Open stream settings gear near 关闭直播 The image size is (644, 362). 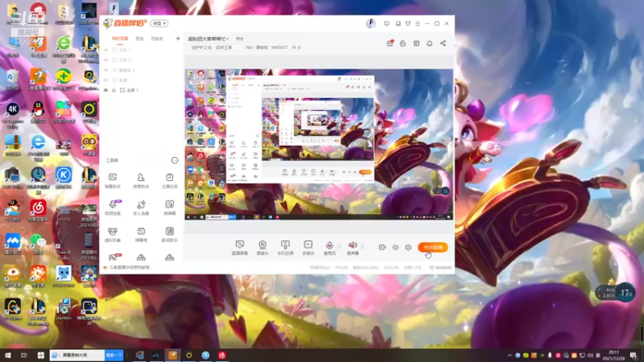point(408,247)
